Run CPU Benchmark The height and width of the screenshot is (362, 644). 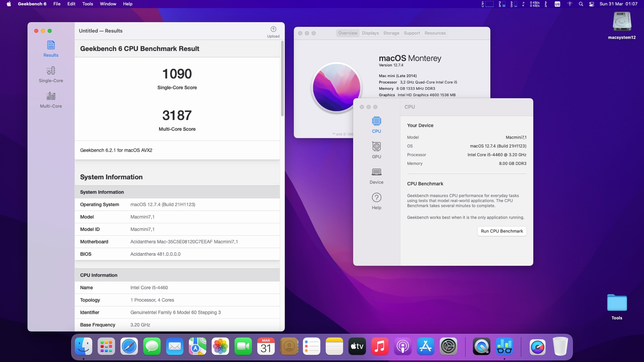[x=502, y=231]
